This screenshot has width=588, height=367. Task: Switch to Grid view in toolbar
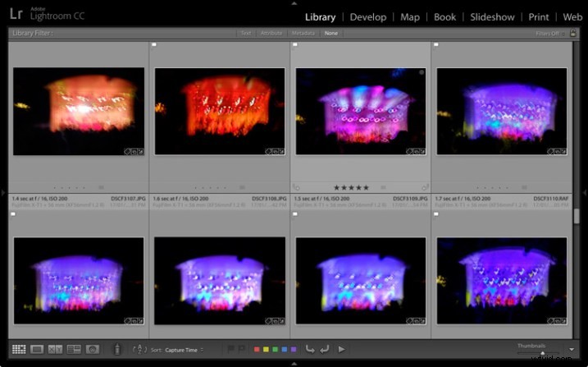19,350
